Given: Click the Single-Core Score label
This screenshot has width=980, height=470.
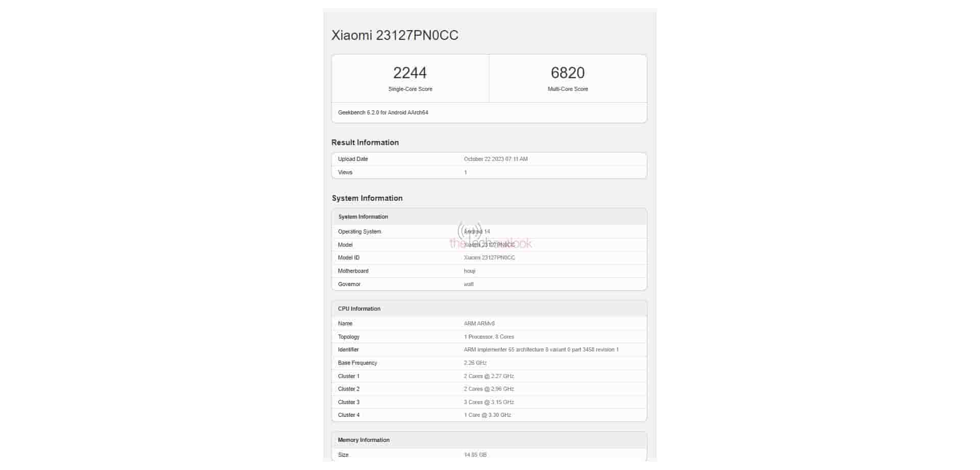Looking at the screenshot, I should [x=410, y=89].
